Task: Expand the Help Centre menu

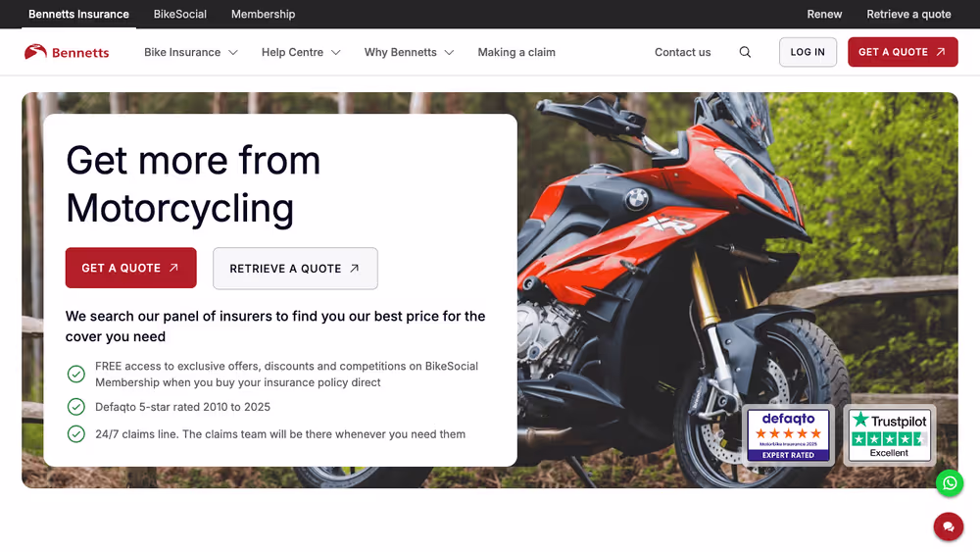Action: click(x=301, y=52)
